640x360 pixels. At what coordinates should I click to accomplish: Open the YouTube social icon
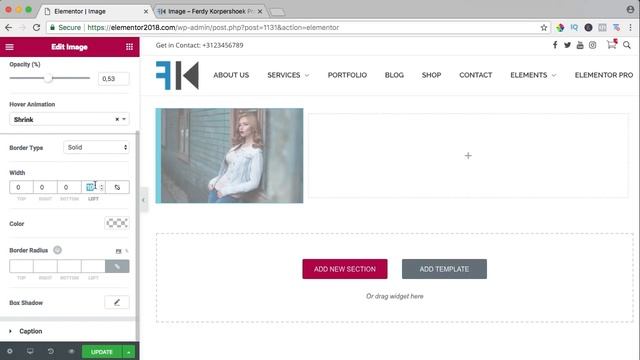[580, 45]
